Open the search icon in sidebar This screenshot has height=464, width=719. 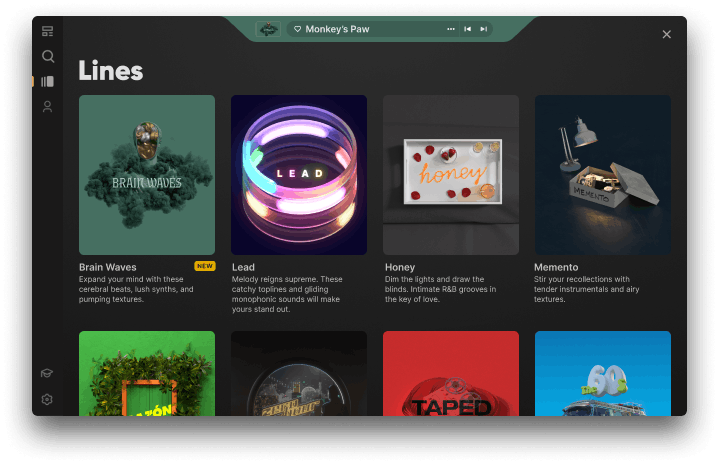48,56
